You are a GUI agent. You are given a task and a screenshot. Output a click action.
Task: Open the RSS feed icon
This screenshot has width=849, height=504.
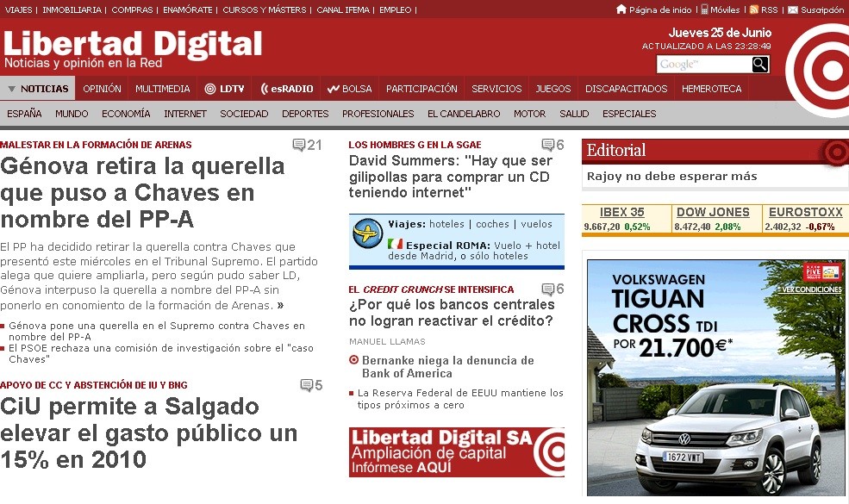tap(754, 9)
